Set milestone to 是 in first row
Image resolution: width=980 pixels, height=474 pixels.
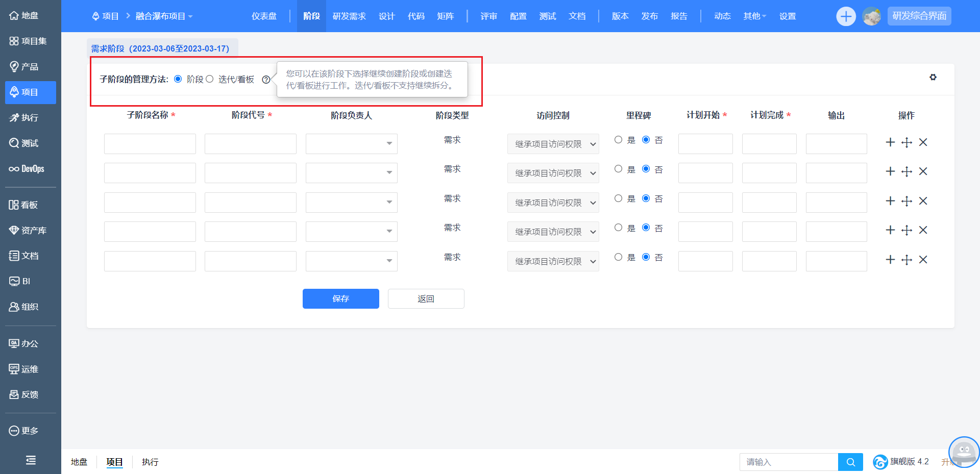(619, 140)
